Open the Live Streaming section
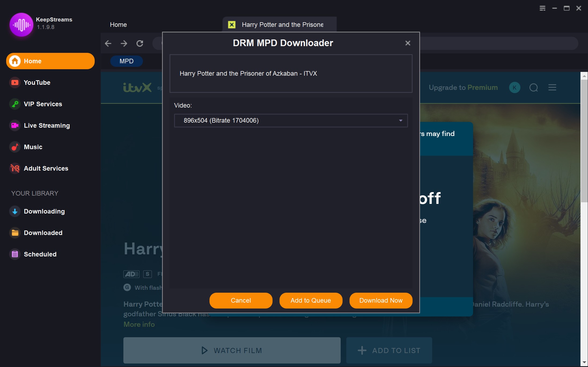This screenshot has width=588, height=367. [47, 126]
